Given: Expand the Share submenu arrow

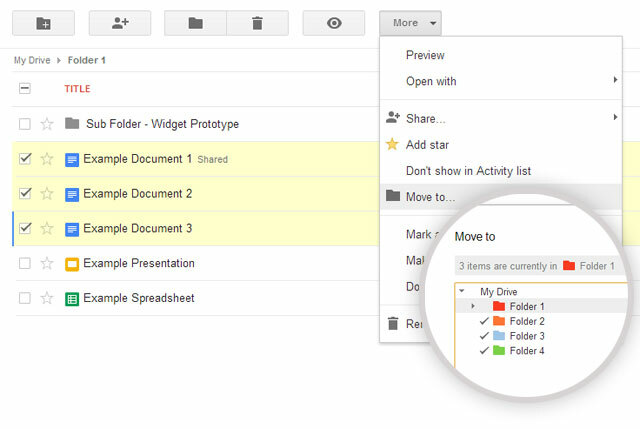Looking at the screenshot, I should (x=615, y=117).
